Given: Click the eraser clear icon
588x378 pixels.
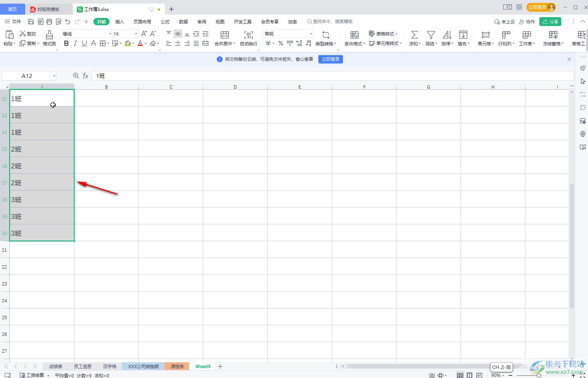Looking at the screenshot, I should click(153, 43).
